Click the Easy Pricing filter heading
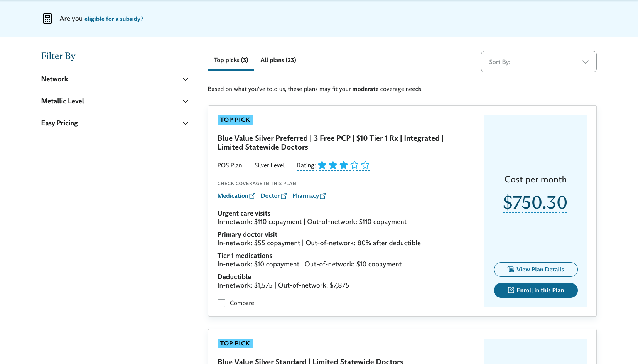Viewport: 638px width, 364px height. click(59, 123)
